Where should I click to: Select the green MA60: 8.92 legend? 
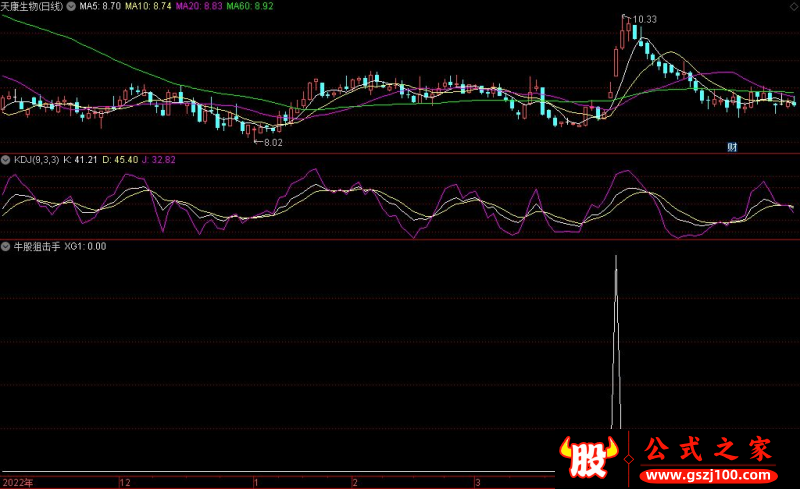click(249, 6)
